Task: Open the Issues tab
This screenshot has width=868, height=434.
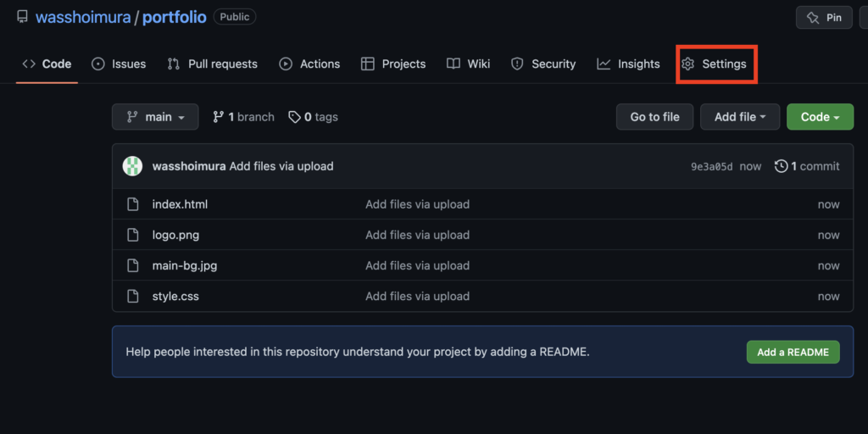Action: point(119,64)
